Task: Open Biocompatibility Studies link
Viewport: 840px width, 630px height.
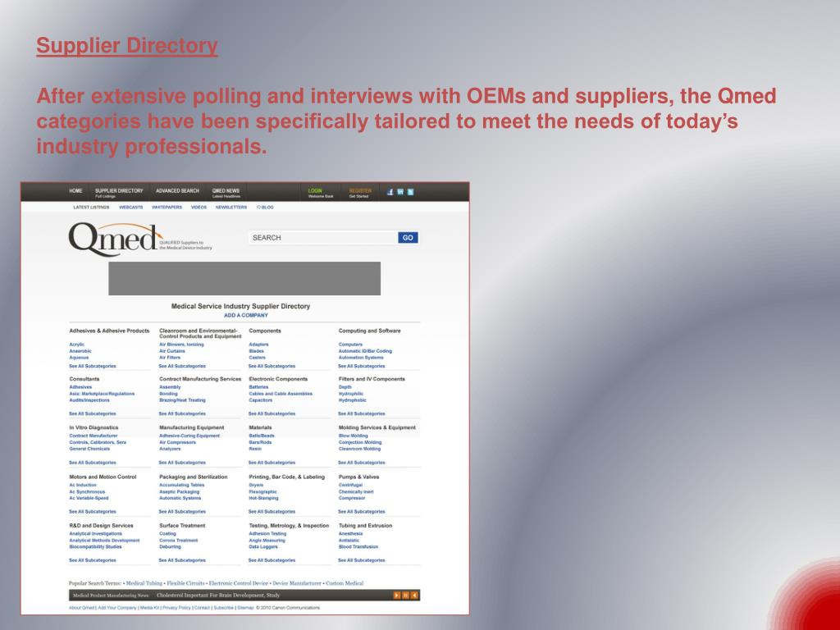Action: point(95,547)
